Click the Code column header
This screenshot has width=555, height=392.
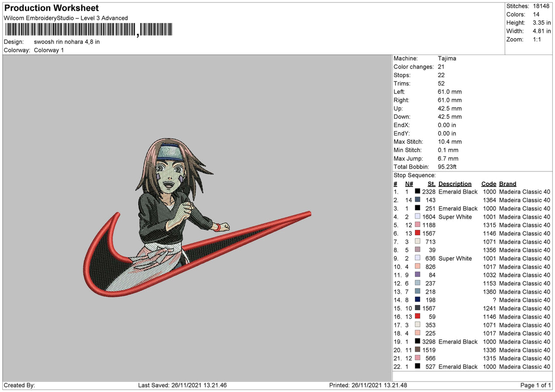[488, 184]
